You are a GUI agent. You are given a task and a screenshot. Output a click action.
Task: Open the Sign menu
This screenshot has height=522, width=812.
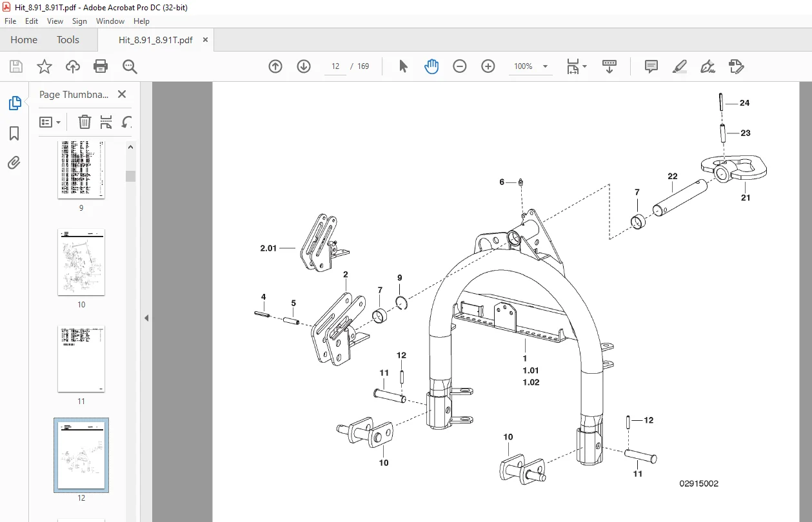tap(79, 21)
